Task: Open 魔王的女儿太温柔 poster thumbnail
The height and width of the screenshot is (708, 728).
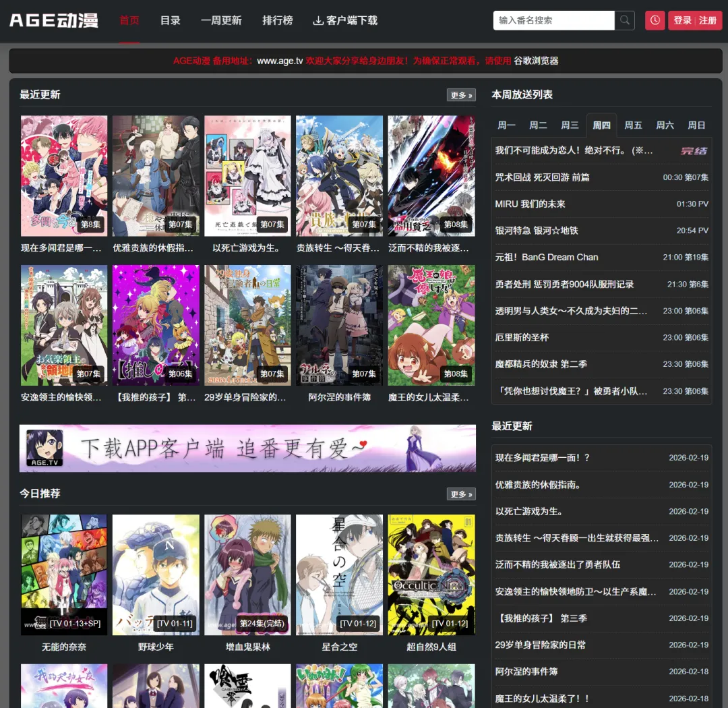Action: coord(431,325)
